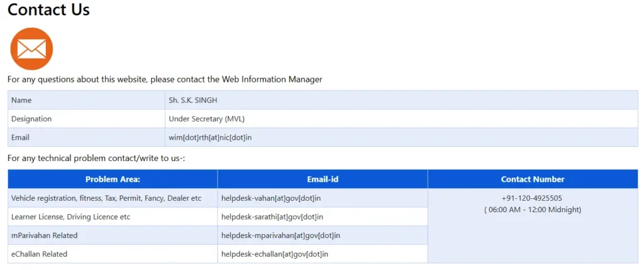This screenshot has height=270, width=644.
Task: Click the helpdesk-sarathi email address
Action: click(x=272, y=217)
